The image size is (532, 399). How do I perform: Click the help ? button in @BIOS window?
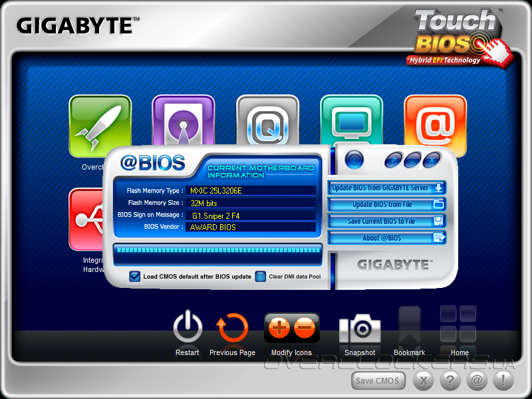pyautogui.click(x=394, y=160)
